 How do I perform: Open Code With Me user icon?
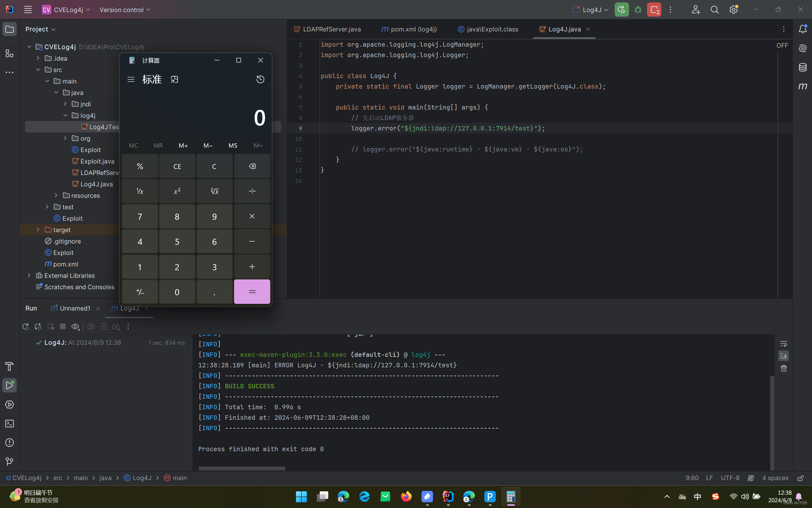[696, 10]
